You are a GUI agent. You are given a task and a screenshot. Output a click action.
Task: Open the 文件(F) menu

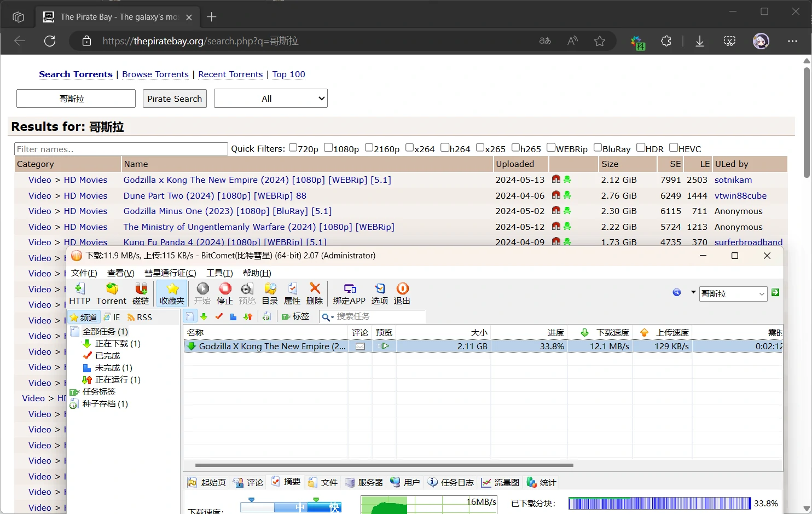tap(84, 273)
